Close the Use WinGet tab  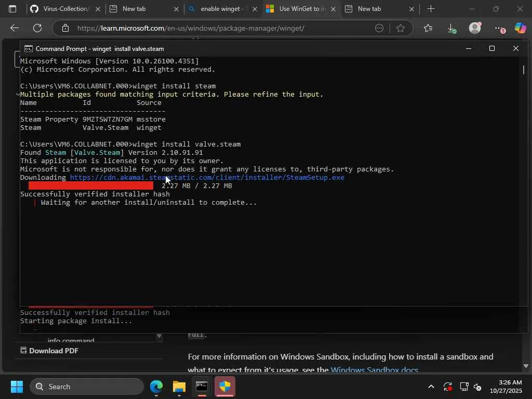tap(333, 9)
